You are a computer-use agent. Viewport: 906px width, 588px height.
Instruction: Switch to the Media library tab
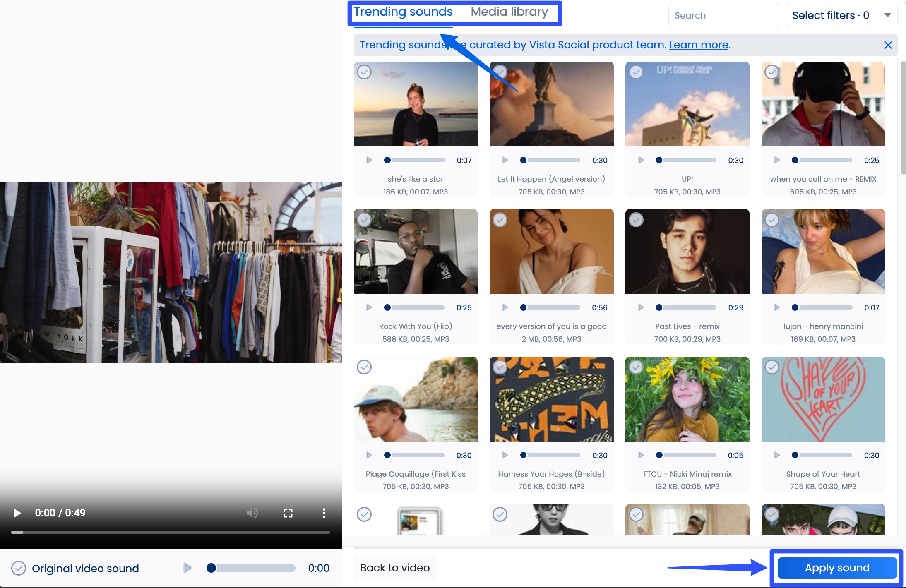point(509,12)
